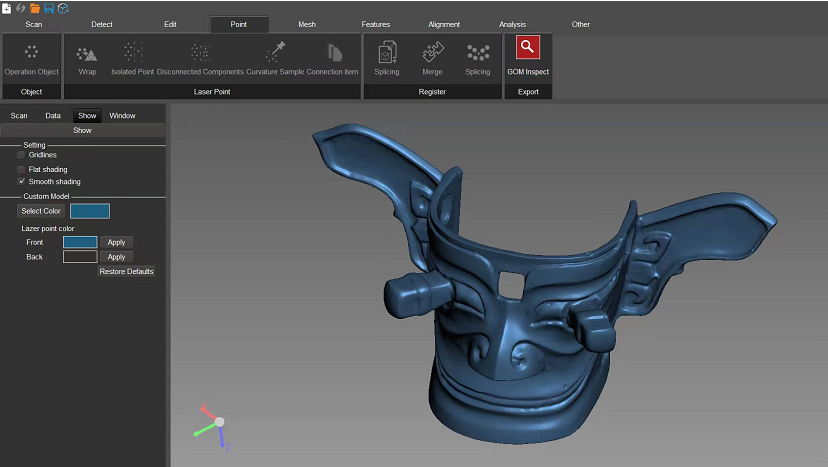Click the Splicing icon next to Connection item
The height and width of the screenshot is (467, 828).
(x=387, y=59)
